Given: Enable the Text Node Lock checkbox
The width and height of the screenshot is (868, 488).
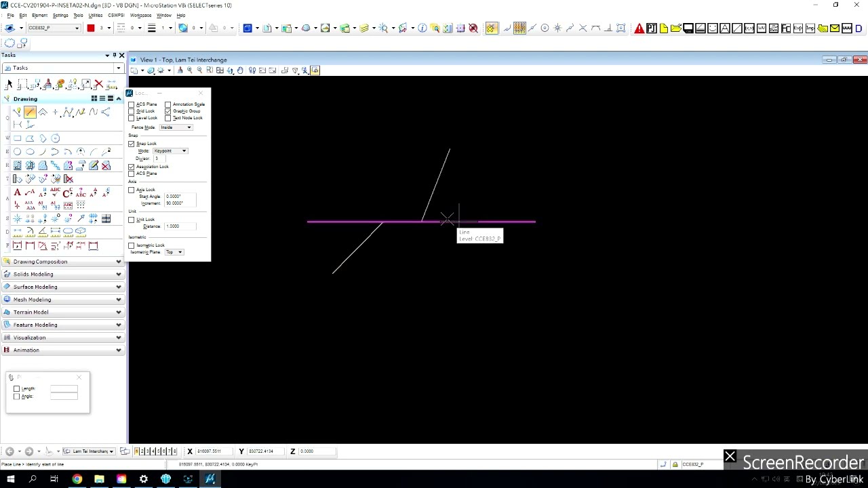Looking at the screenshot, I should click(x=168, y=118).
